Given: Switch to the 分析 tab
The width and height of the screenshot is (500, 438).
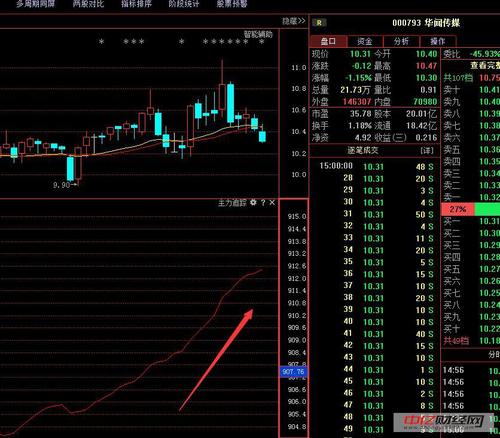Looking at the screenshot, I should (401, 41).
